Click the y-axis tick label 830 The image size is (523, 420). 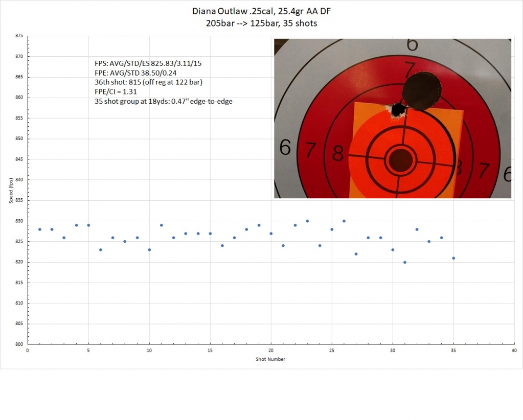[x=19, y=221]
